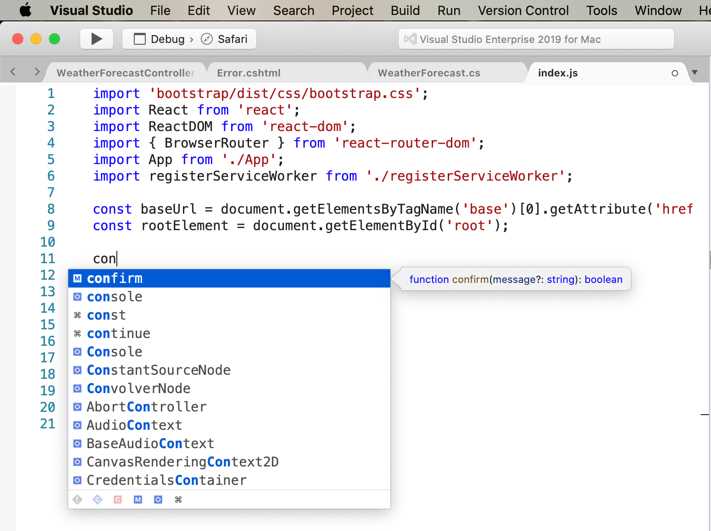Image resolution: width=711 pixels, height=531 pixels.
Task: Click the class icon beside AudioContext
Action: point(78,425)
